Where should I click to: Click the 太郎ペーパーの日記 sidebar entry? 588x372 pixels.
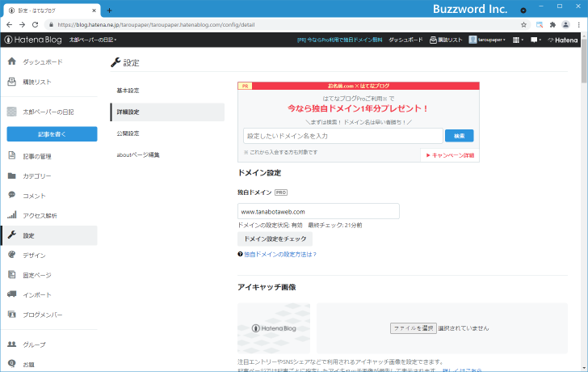[x=48, y=112]
